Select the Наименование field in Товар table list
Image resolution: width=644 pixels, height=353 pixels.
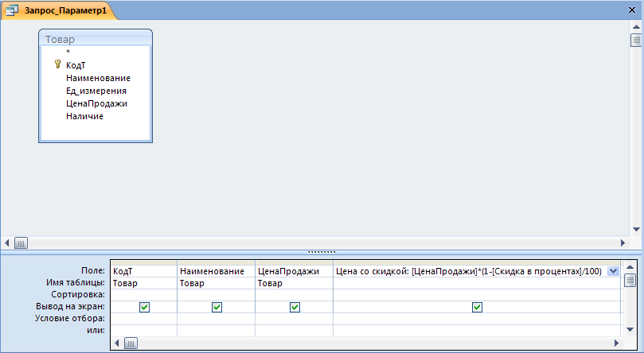pyautogui.click(x=98, y=78)
